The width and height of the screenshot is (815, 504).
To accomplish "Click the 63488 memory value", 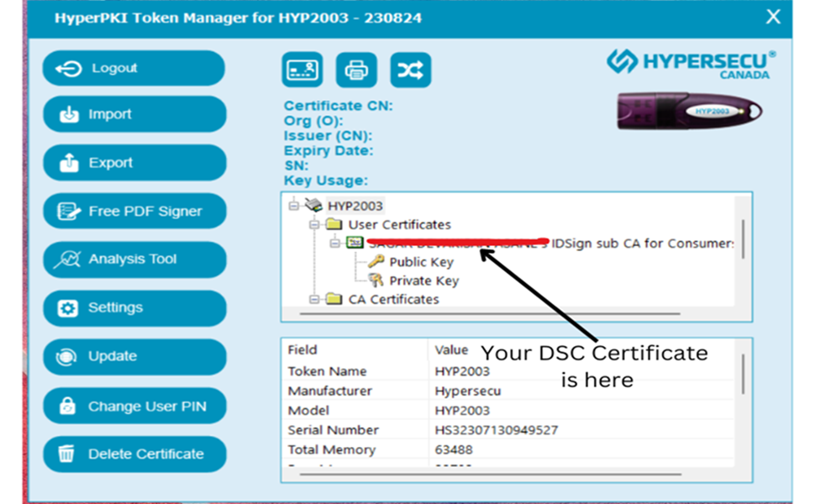I will point(454,449).
